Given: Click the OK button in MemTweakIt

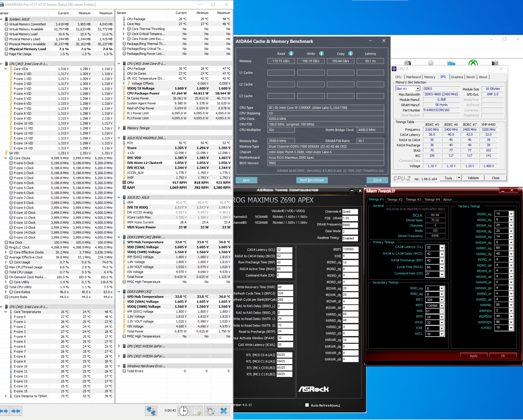Looking at the screenshot, I should pos(503,356).
